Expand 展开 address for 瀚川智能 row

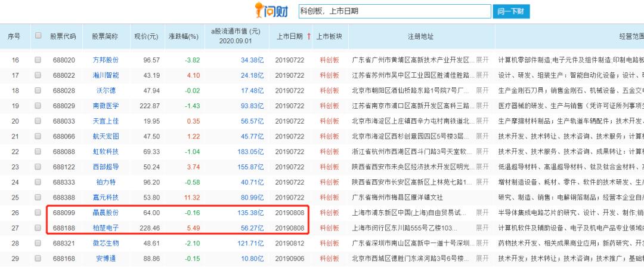click(x=482, y=75)
